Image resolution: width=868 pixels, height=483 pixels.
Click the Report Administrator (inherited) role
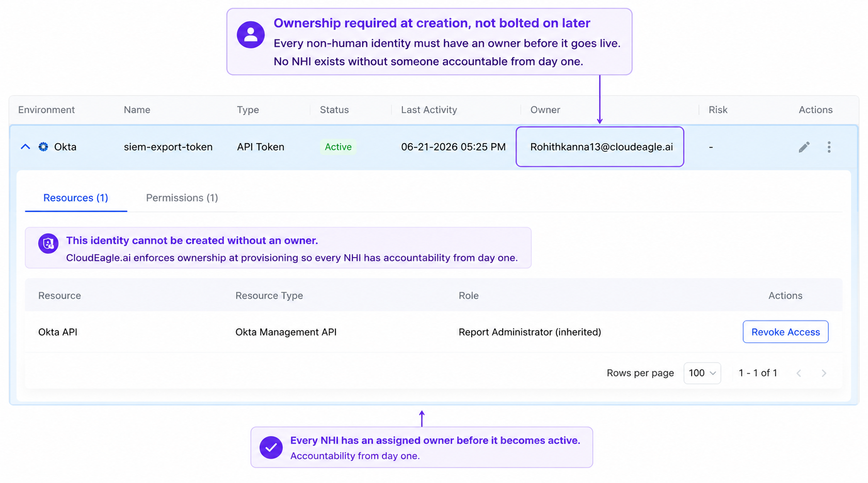530,332
